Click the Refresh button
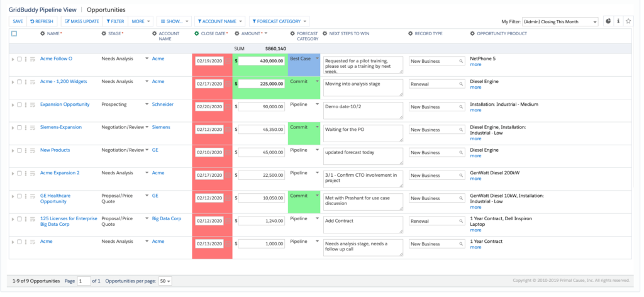644x297 pixels. [x=42, y=21]
